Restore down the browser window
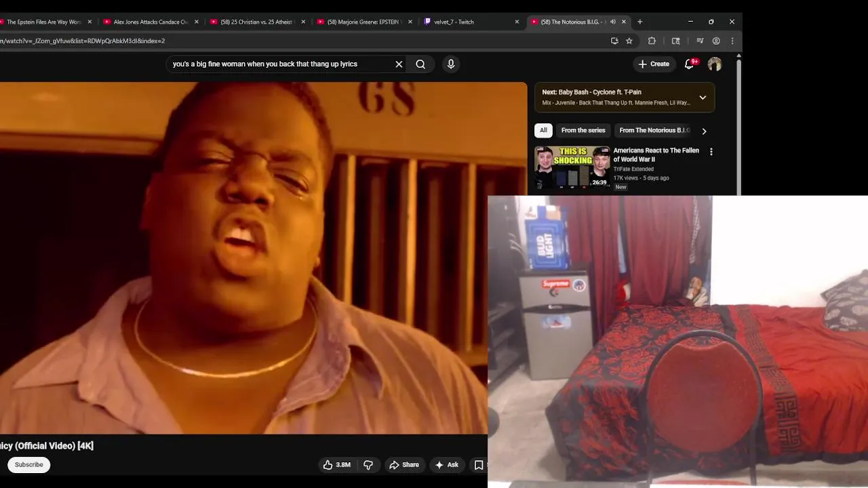The image size is (868, 488). pyautogui.click(x=711, y=22)
